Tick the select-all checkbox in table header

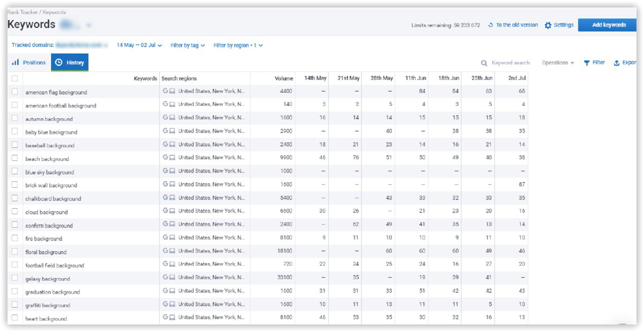click(x=15, y=78)
